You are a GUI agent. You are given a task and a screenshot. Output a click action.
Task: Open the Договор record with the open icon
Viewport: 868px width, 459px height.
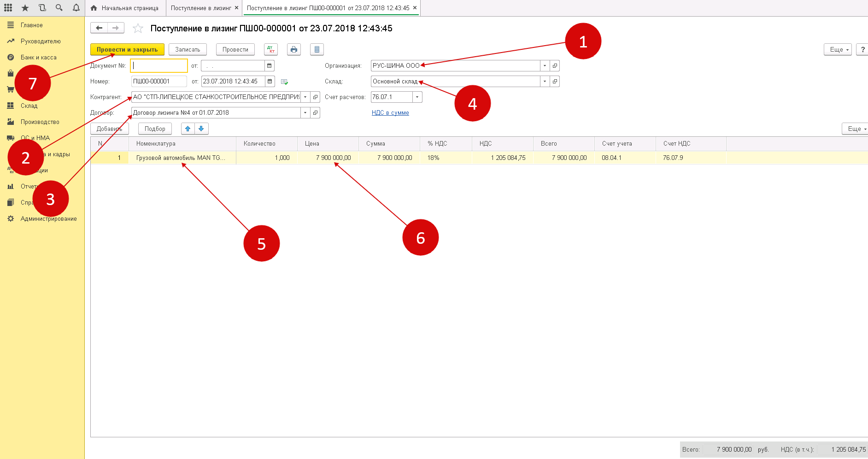click(x=315, y=113)
